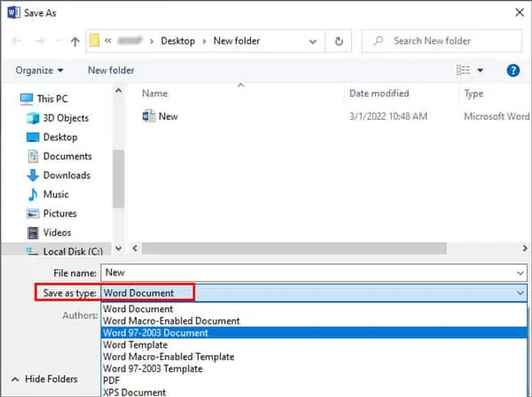The height and width of the screenshot is (397, 532).
Task: Click the 3/1/2022 10:48 AM date
Action: (x=388, y=116)
